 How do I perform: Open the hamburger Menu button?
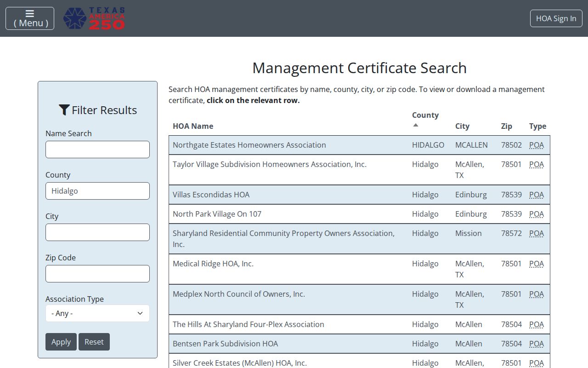click(x=30, y=18)
